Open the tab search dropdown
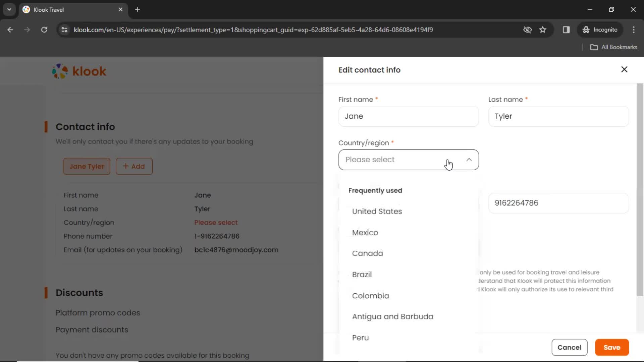Screen dimensions: 644x362 click(9, 10)
